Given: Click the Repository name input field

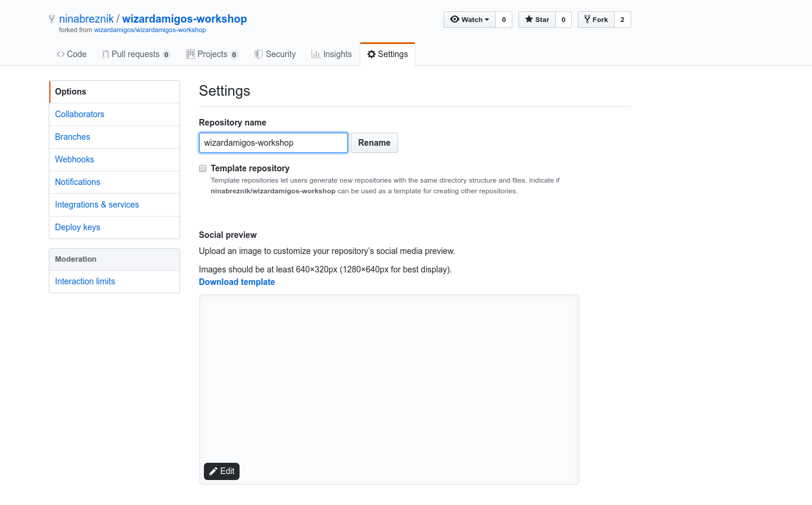Looking at the screenshot, I should pos(273,143).
